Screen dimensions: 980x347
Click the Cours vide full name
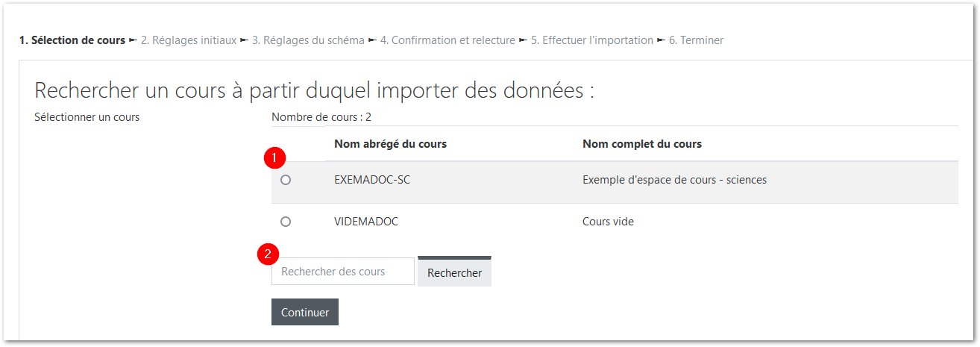pyautogui.click(x=608, y=222)
